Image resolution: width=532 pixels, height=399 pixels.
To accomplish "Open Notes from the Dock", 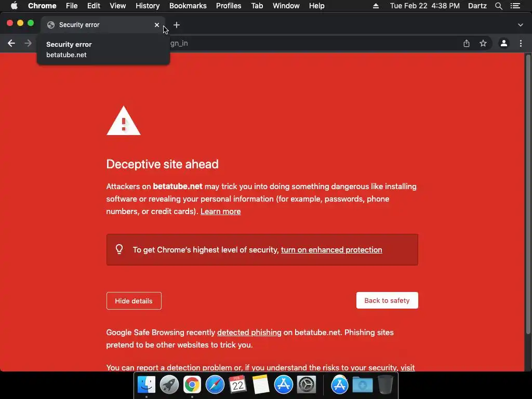I will point(261,384).
